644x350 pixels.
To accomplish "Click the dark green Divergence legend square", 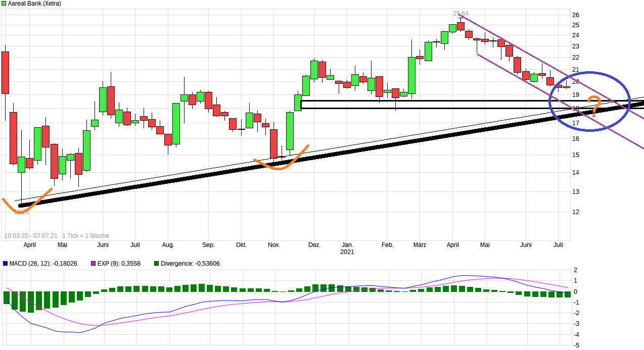I will pyautogui.click(x=156, y=264).
